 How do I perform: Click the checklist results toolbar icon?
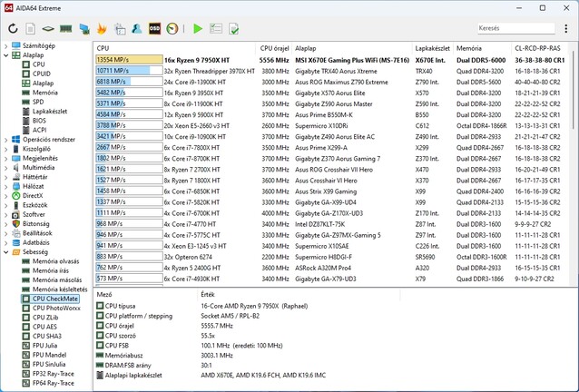pyautogui.click(x=216, y=28)
